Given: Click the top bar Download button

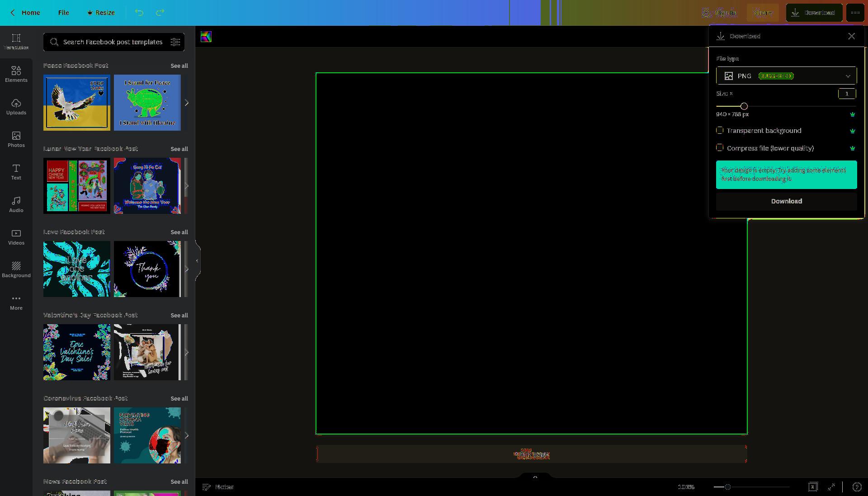Looking at the screenshot, I should (814, 13).
